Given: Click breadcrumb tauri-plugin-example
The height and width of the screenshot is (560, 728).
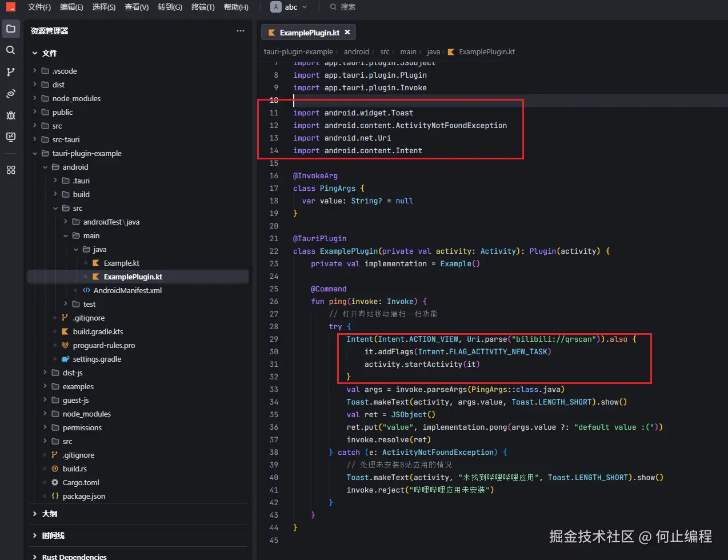Looking at the screenshot, I should [x=298, y=51].
